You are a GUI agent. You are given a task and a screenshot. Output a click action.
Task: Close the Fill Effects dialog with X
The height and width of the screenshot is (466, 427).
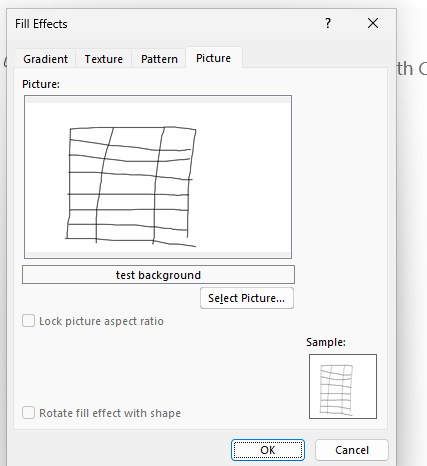(373, 23)
